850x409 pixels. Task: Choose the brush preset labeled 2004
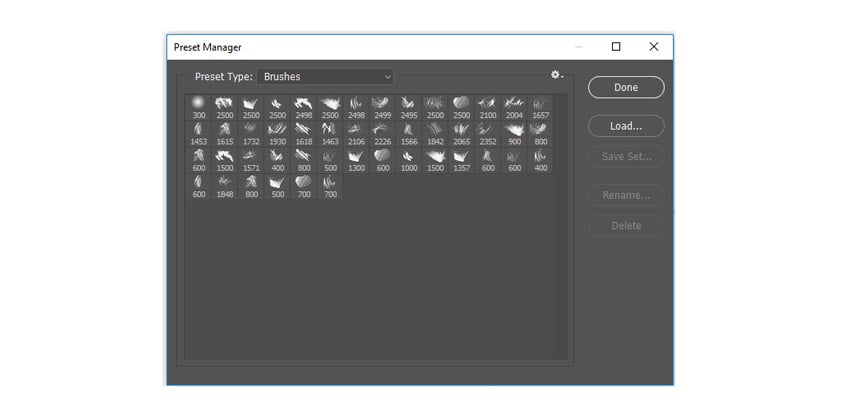[x=514, y=107]
